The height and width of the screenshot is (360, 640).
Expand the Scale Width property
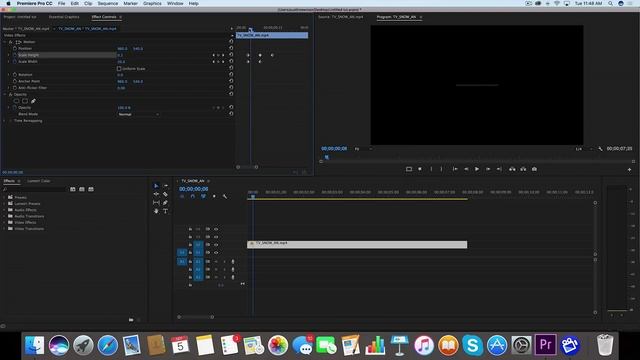(9, 61)
